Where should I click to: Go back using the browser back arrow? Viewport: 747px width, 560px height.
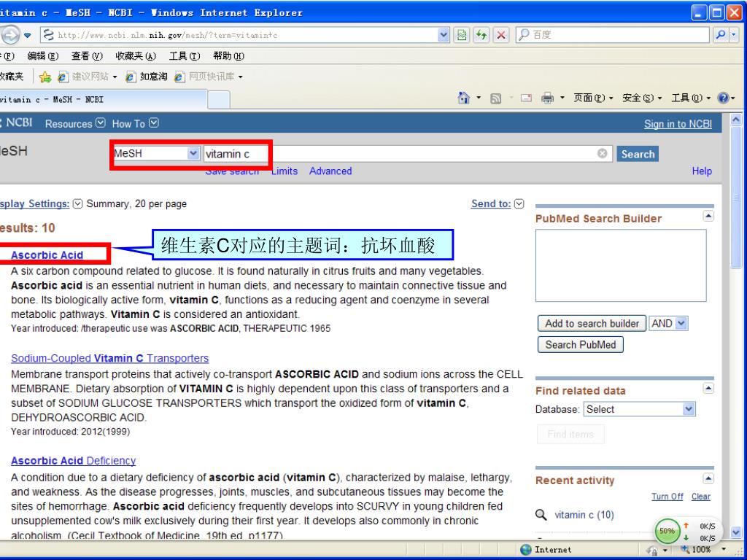(10, 35)
